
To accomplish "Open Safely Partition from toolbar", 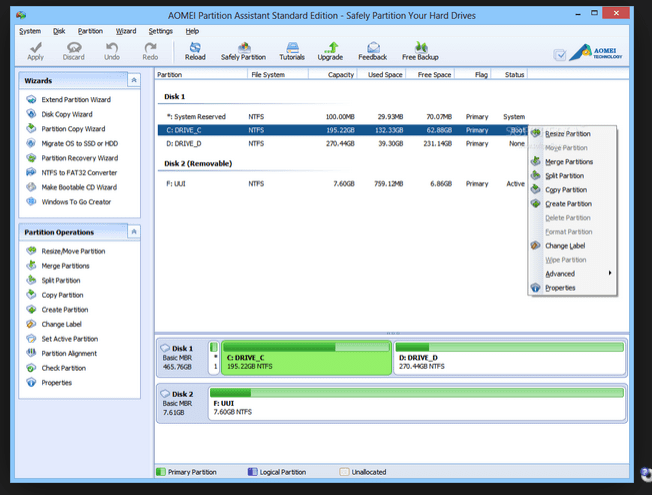I will coord(243,51).
